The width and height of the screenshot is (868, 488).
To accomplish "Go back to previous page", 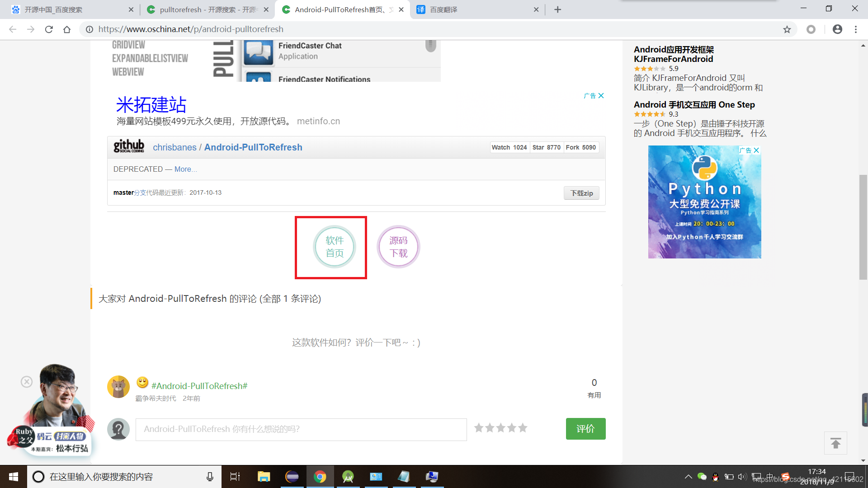I will (13, 29).
